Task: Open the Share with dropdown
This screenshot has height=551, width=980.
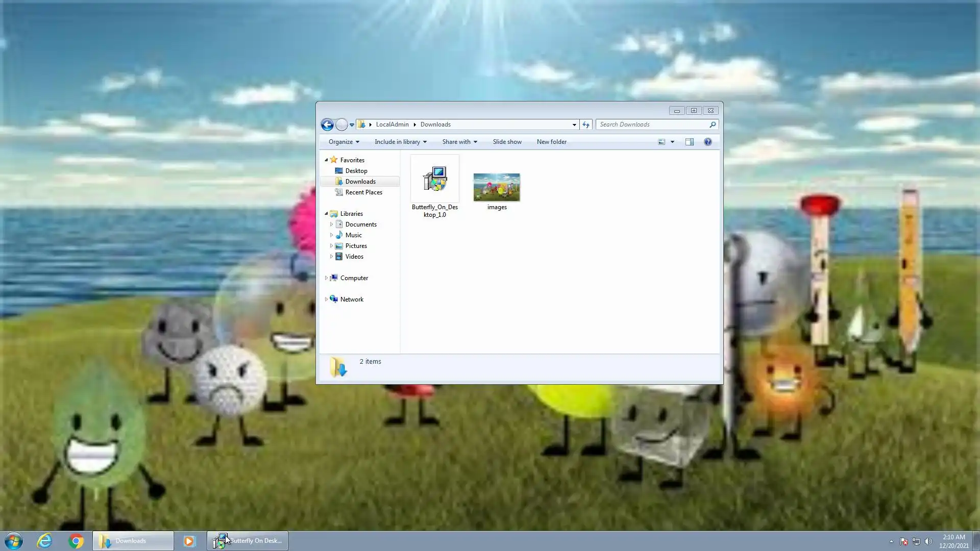Action: click(459, 142)
